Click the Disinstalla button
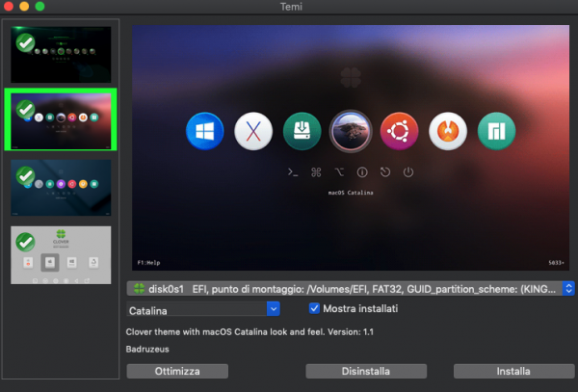 coord(366,371)
